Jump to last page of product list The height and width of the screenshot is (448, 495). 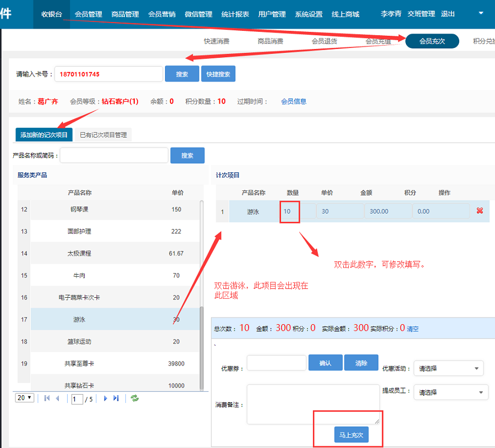point(116,398)
